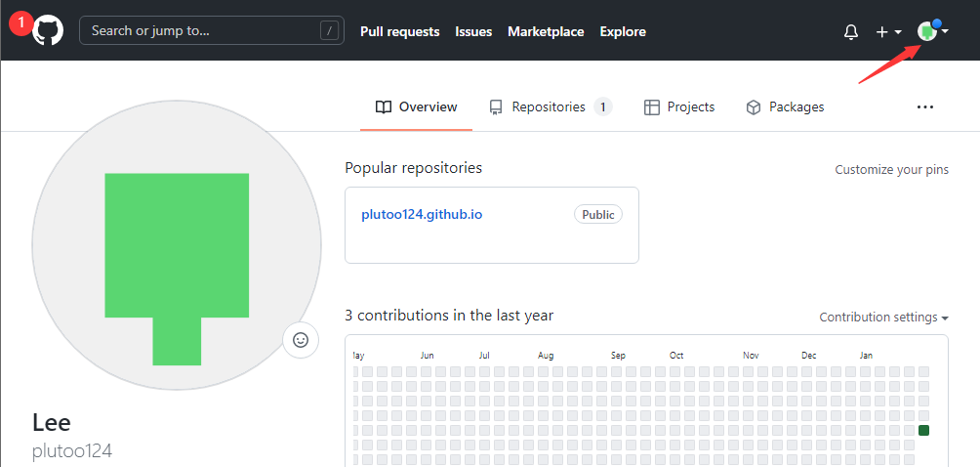
Task: Switch to the Repositories tab
Action: [x=550, y=106]
